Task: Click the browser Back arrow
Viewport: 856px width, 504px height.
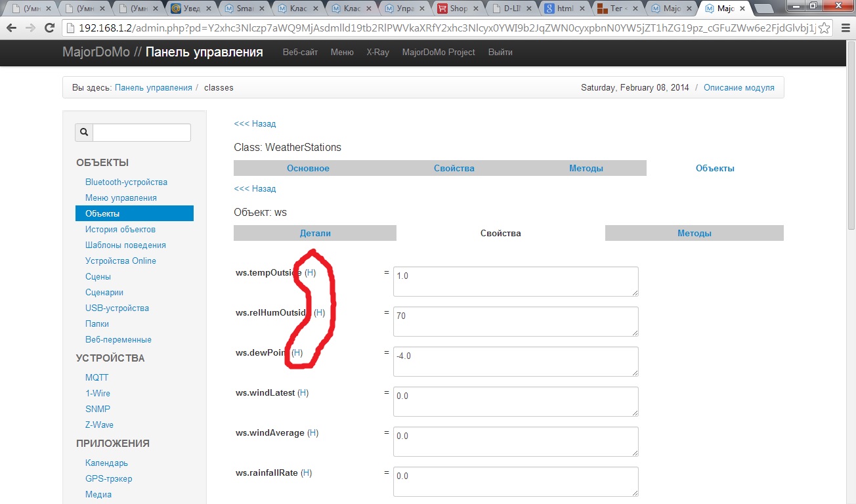Action: point(12,29)
